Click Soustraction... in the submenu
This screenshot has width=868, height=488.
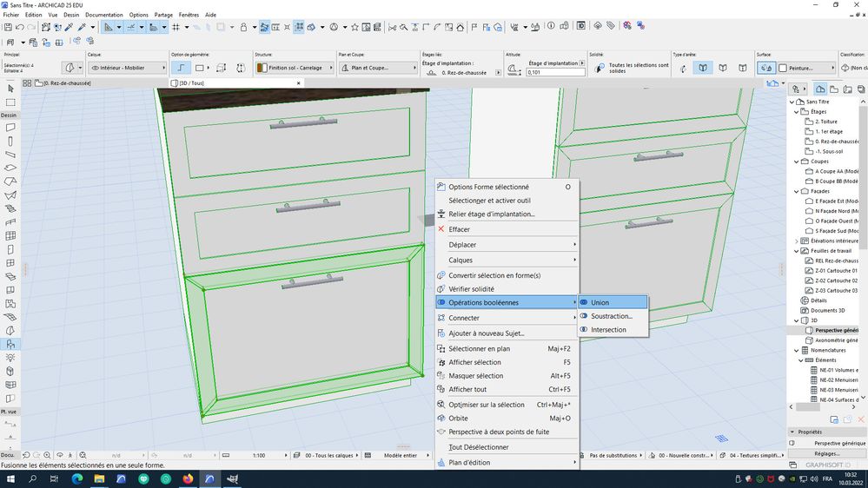(x=613, y=316)
